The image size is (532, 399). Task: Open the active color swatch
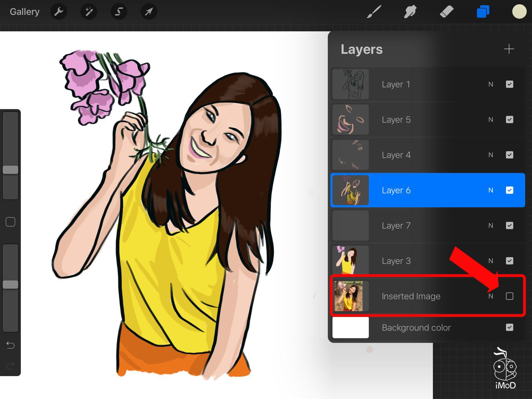(x=519, y=12)
